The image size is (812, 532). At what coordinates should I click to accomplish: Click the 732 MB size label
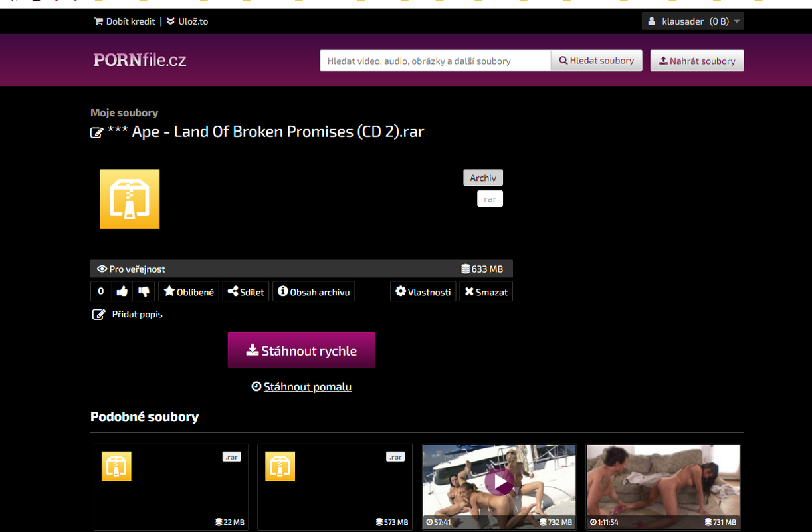[556, 522]
